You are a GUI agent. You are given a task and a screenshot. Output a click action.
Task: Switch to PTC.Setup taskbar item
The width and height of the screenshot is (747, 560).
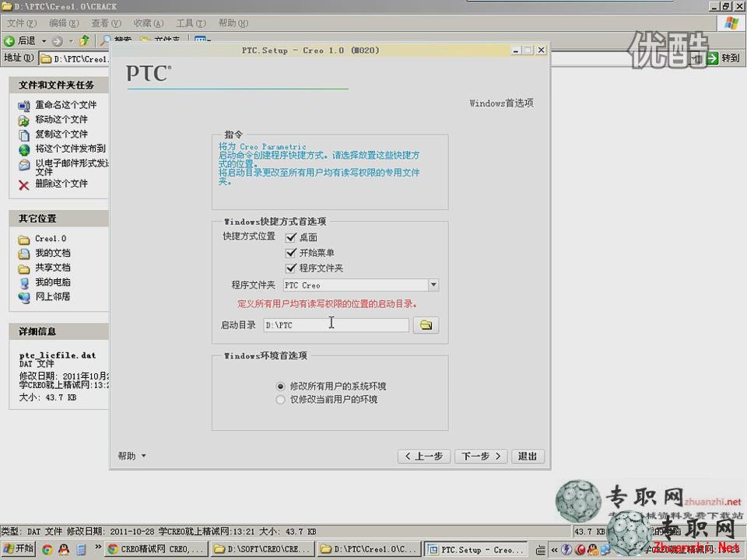pyautogui.click(x=476, y=550)
